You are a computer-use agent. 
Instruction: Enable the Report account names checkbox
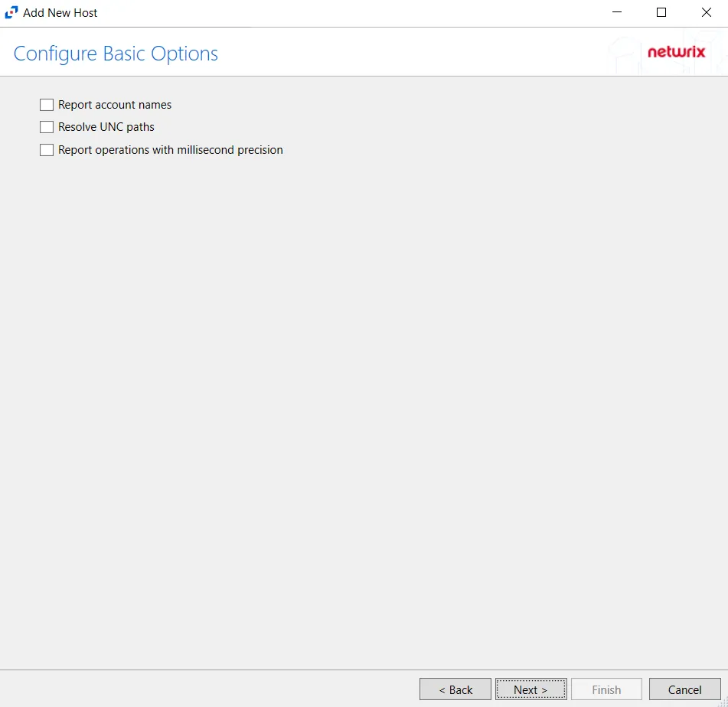point(47,105)
